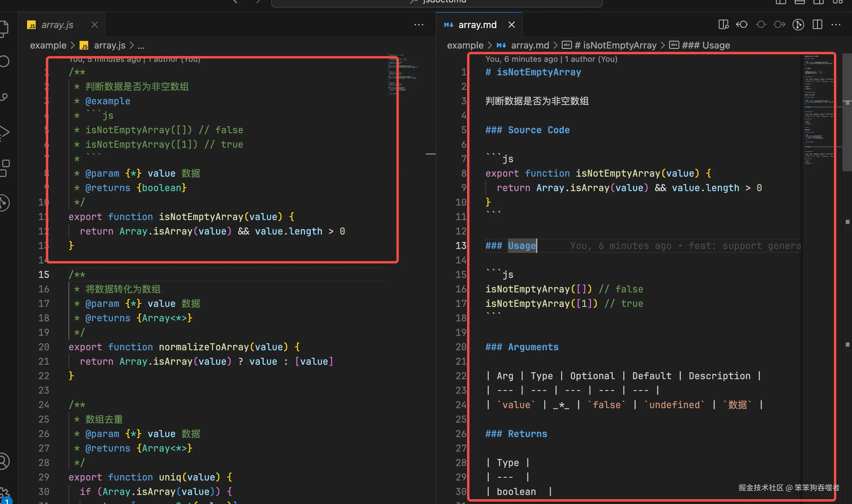Close the array.md tab
This screenshot has height=504, width=852.
(x=511, y=25)
